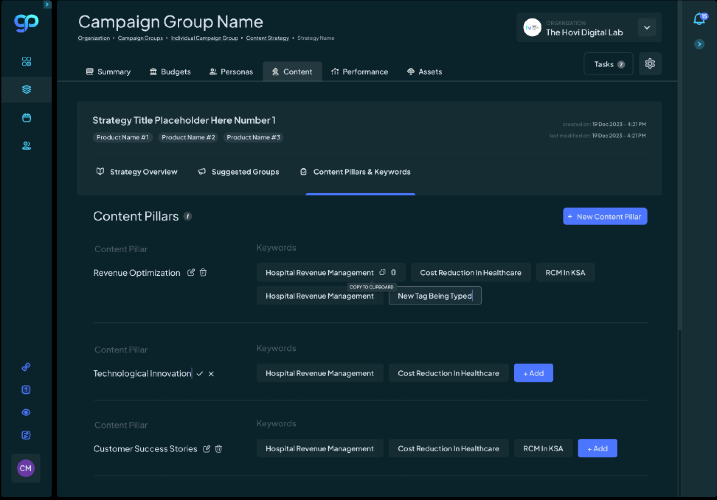Screen dimensions: 717x500
Task: Click the New Content Pillar button
Action: [x=604, y=216]
